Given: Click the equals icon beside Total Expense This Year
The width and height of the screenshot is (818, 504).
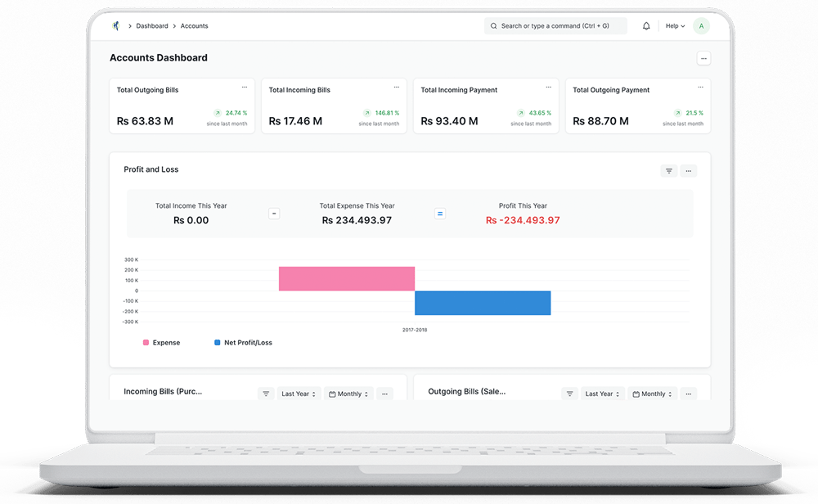Looking at the screenshot, I should click(440, 213).
